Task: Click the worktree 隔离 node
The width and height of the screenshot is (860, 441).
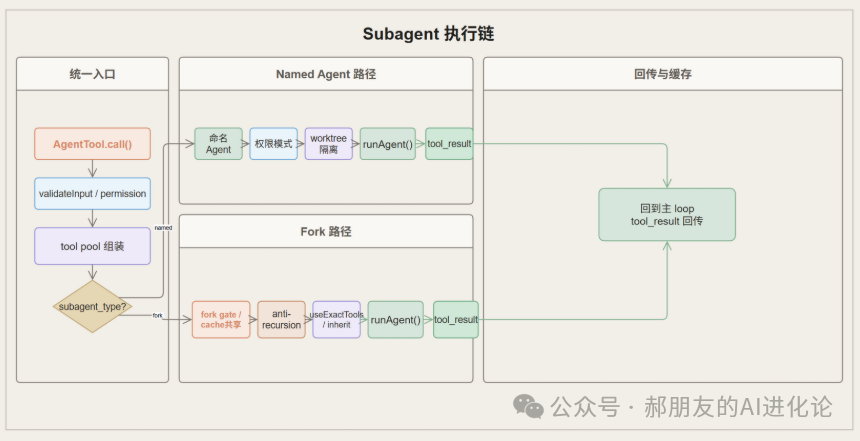Action: (329, 144)
